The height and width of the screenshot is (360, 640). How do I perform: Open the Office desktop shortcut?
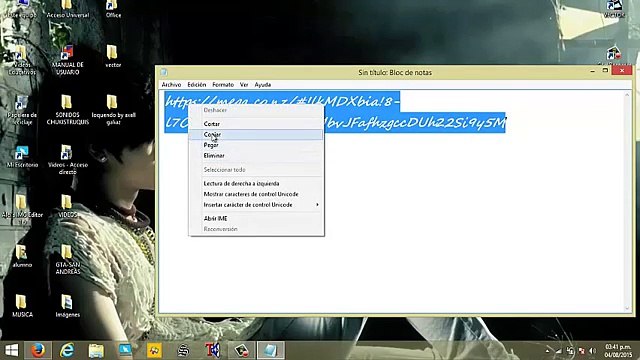pos(113,9)
